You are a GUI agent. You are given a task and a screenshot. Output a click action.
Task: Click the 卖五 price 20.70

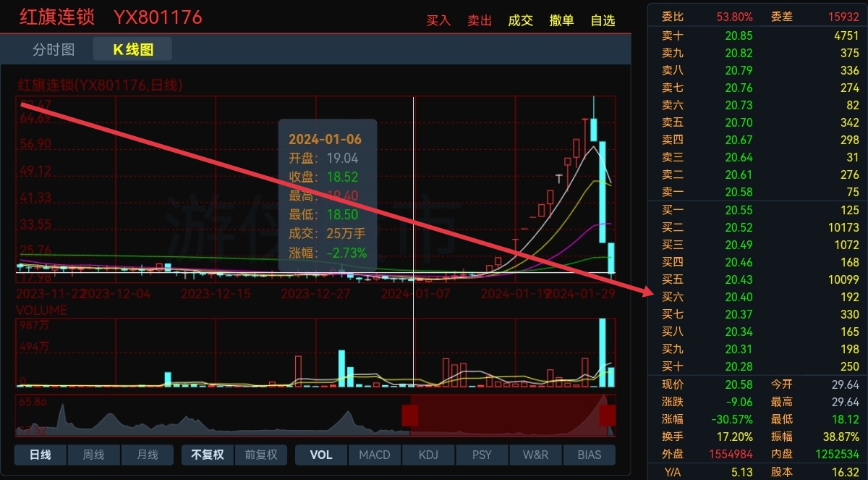pos(739,122)
